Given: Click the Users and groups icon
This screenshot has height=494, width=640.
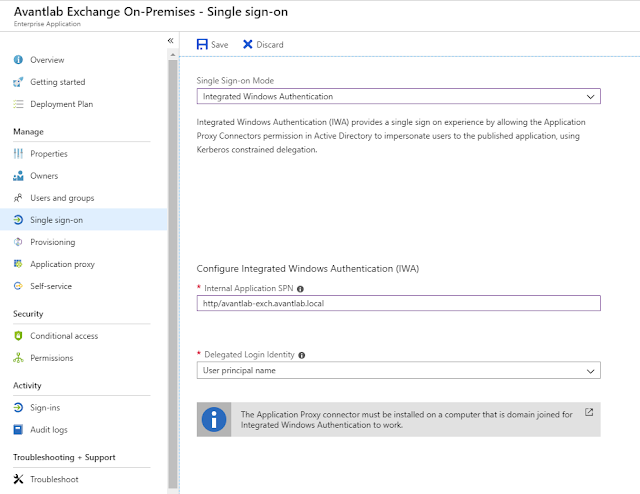Looking at the screenshot, I should pyautogui.click(x=18, y=198).
